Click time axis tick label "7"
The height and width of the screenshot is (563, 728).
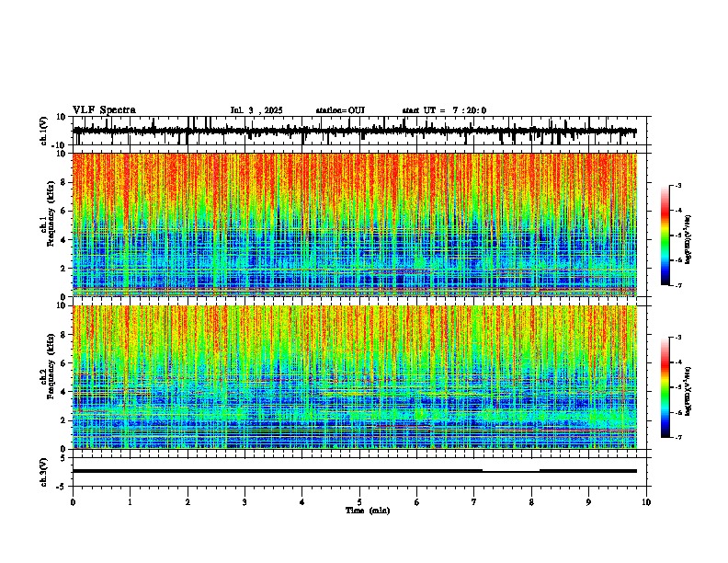(x=474, y=502)
